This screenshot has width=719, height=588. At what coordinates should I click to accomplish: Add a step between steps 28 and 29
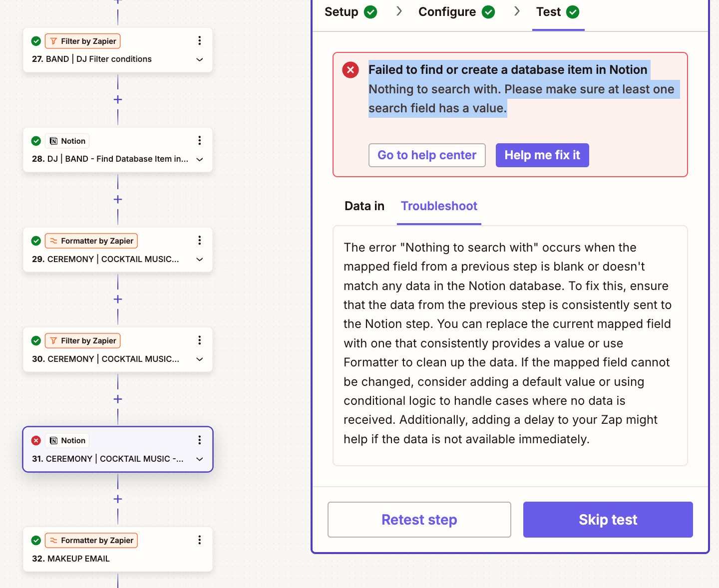point(118,199)
